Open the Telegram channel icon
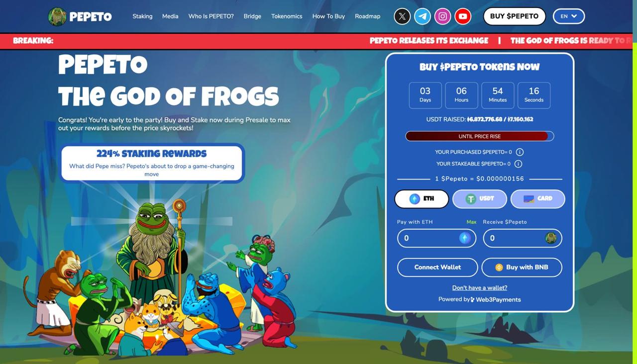The width and height of the screenshot is (637, 364). click(x=423, y=16)
